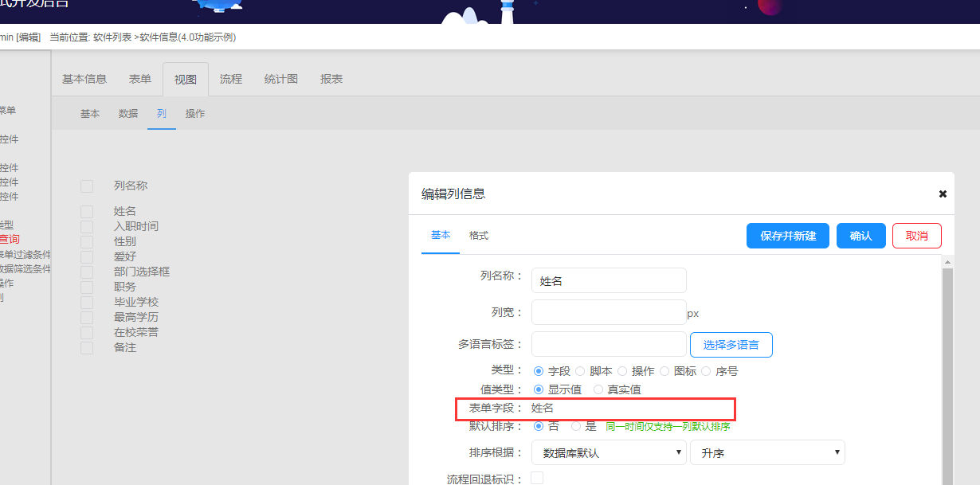Screen dimensions: 980x485
Task: Select the 脚本 type radio button
Action: tap(580, 371)
